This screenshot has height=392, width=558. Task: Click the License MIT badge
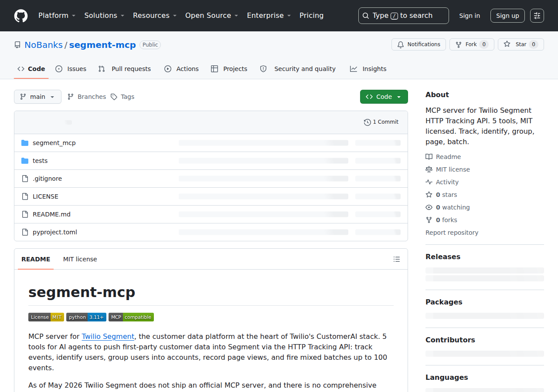click(x=46, y=317)
